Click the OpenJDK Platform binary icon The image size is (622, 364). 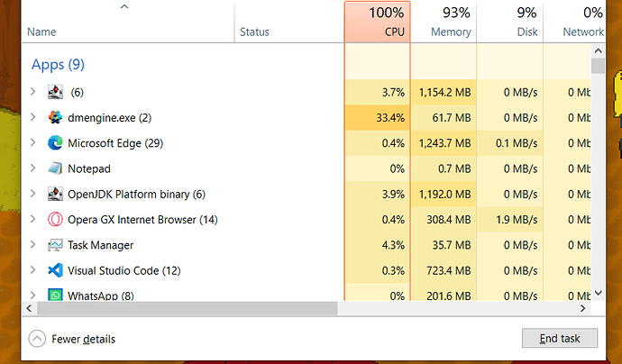(55, 194)
